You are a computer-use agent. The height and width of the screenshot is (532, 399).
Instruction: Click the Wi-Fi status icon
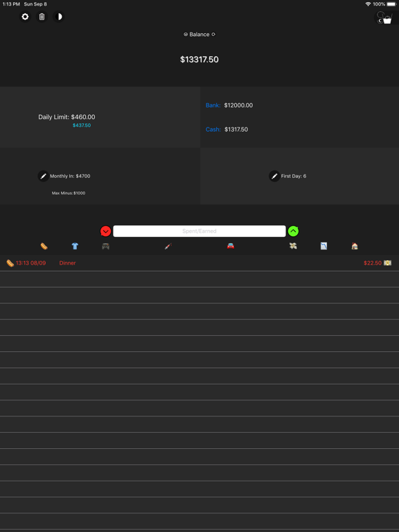368,4
